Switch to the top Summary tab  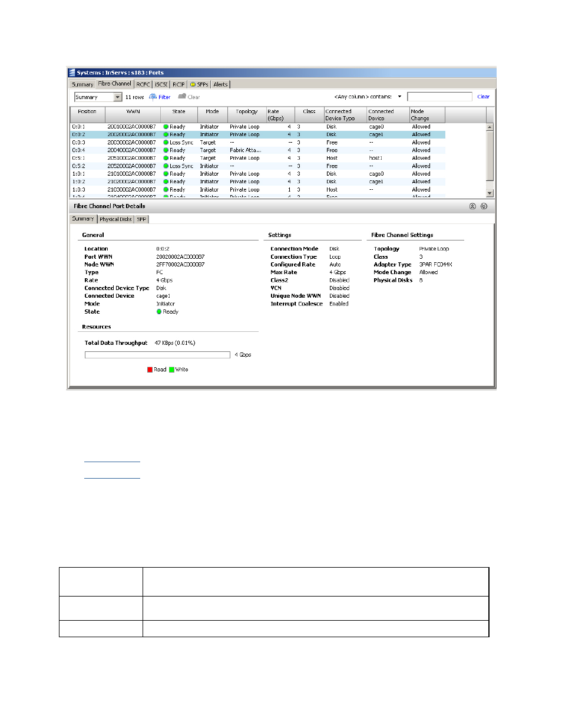click(x=82, y=84)
